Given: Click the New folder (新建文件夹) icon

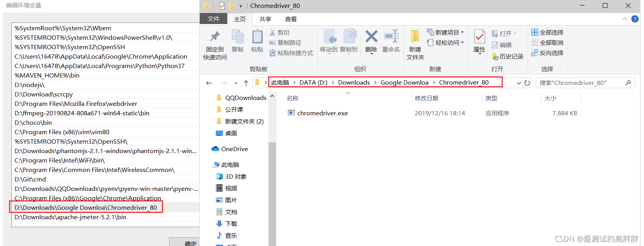Looking at the screenshot, I should [x=415, y=37].
